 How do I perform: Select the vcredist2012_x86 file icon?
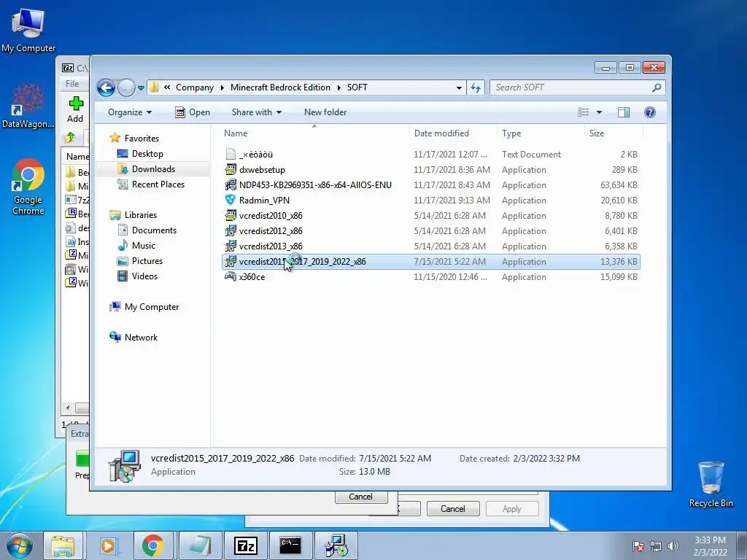pos(231,231)
